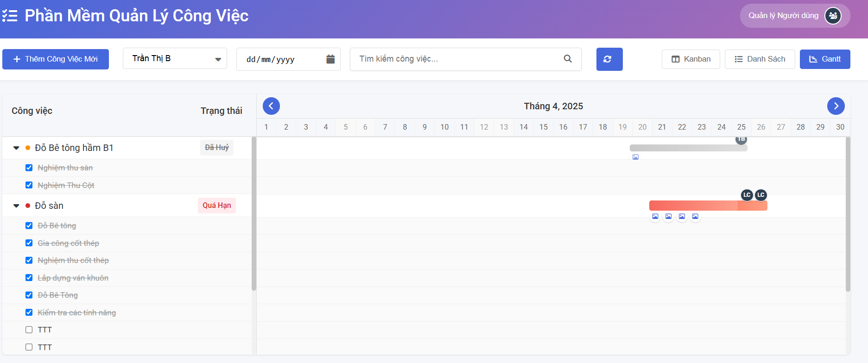868x363 pixels.
Task: Go to previous month in Gantt
Action: [271, 106]
